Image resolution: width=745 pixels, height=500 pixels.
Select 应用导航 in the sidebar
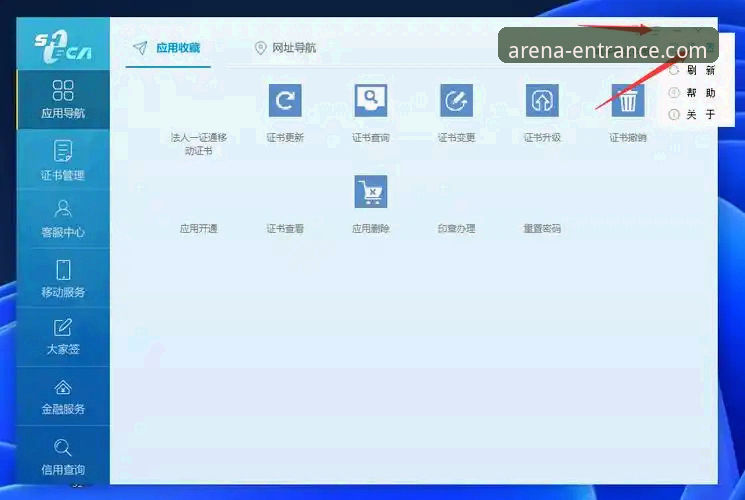pyautogui.click(x=63, y=100)
